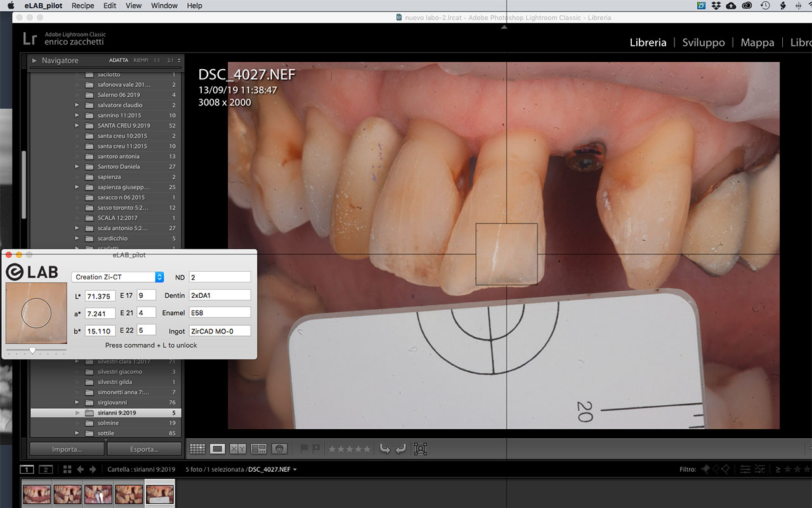Collapse the Navigatore panel triangle
812x508 pixels.
tap(34, 60)
